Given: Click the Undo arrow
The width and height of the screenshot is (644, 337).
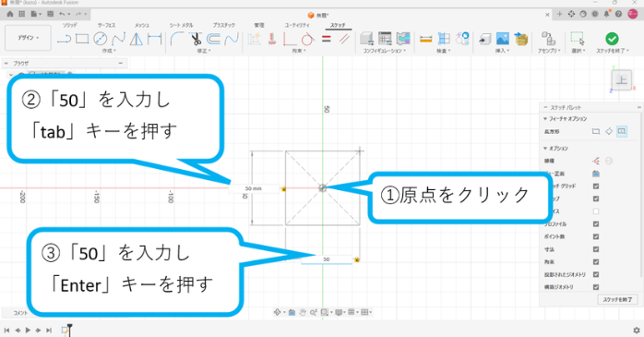Looking at the screenshot, I should tap(62, 14).
